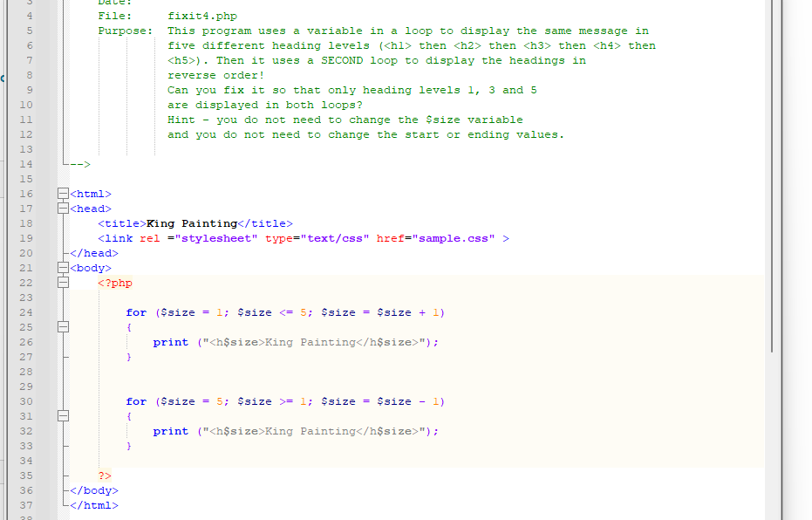812x520 pixels.
Task: Click the fold end marker below </head>
Action: [x=62, y=253]
